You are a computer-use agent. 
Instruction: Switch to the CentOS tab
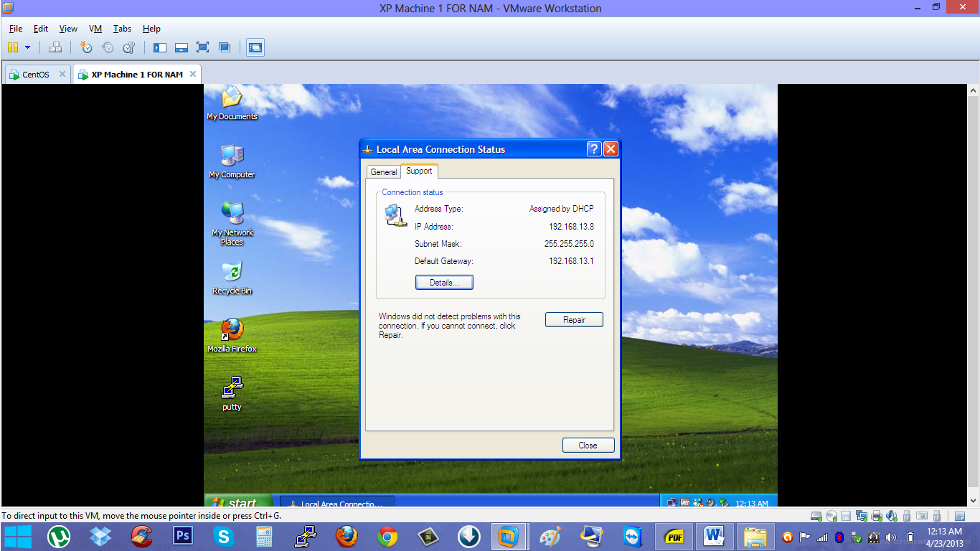coord(36,75)
